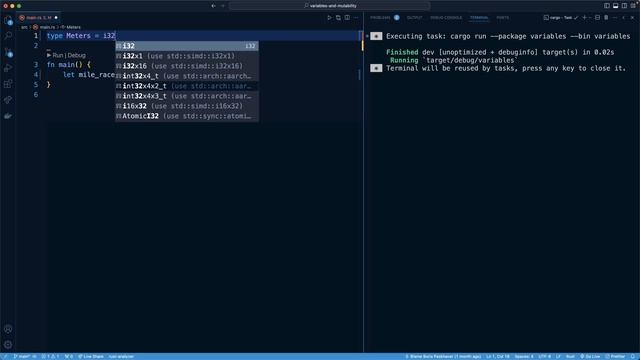Choose the i32x16 autocomplete suggestion
Viewport: 640px width, 360px height.
tap(187, 66)
